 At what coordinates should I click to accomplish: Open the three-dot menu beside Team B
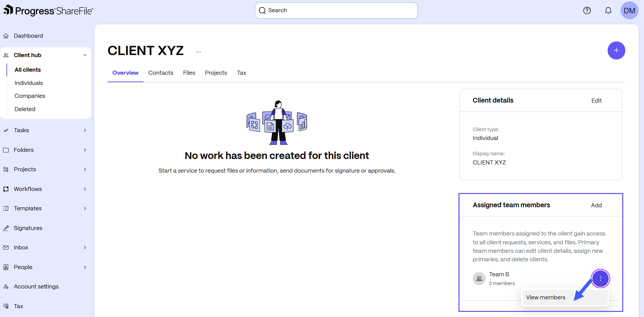click(601, 279)
